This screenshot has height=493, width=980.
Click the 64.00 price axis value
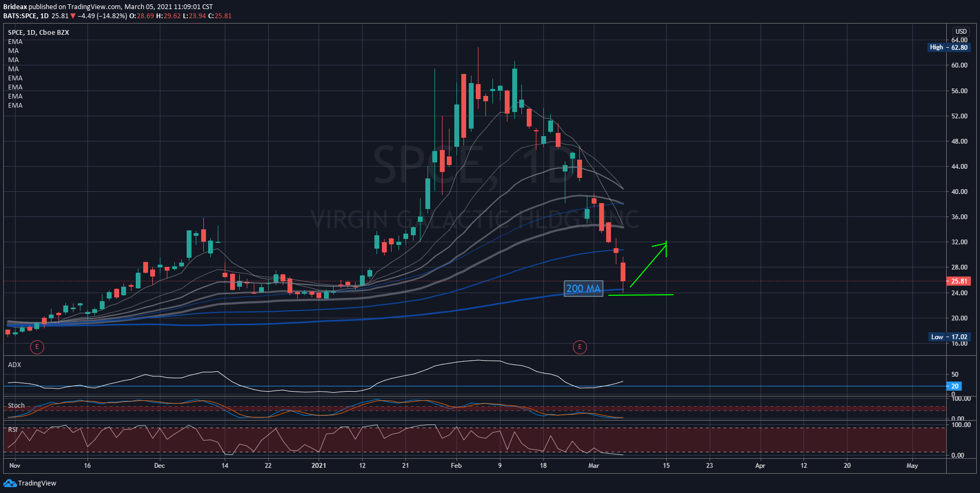coord(960,40)
